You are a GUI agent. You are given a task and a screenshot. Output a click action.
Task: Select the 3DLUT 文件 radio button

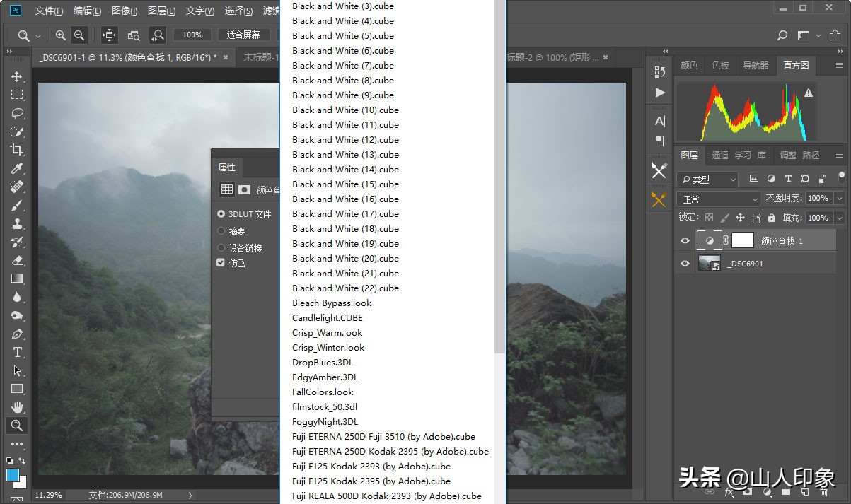(221, 214)
